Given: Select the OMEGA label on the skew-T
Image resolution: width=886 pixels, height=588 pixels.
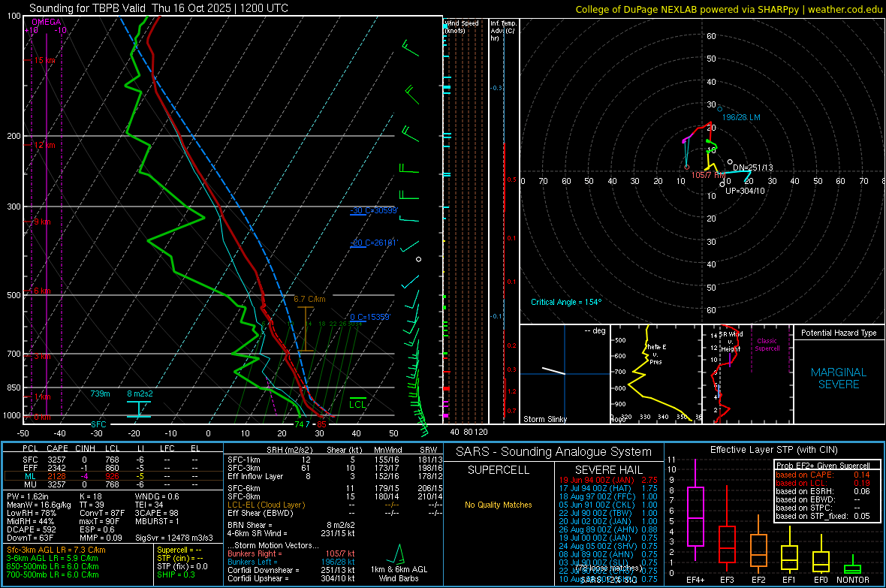Looking at the screenshot, I should 47,22.
